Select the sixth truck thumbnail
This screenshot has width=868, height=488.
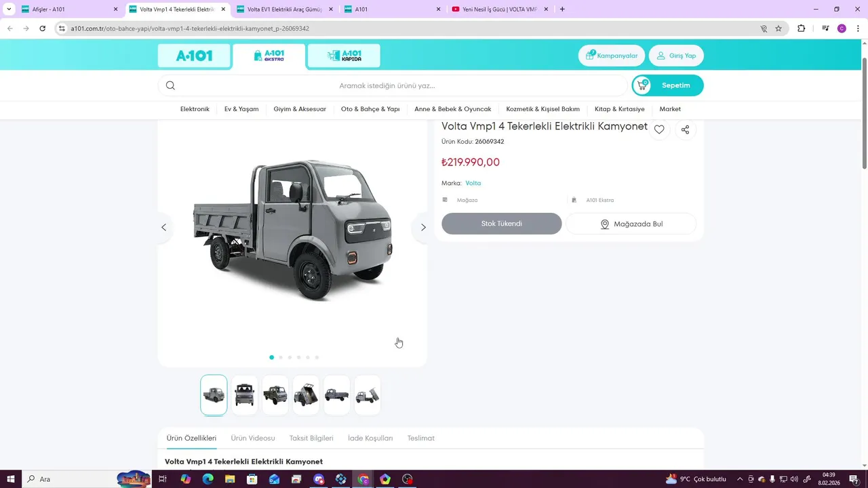[368, 395]
